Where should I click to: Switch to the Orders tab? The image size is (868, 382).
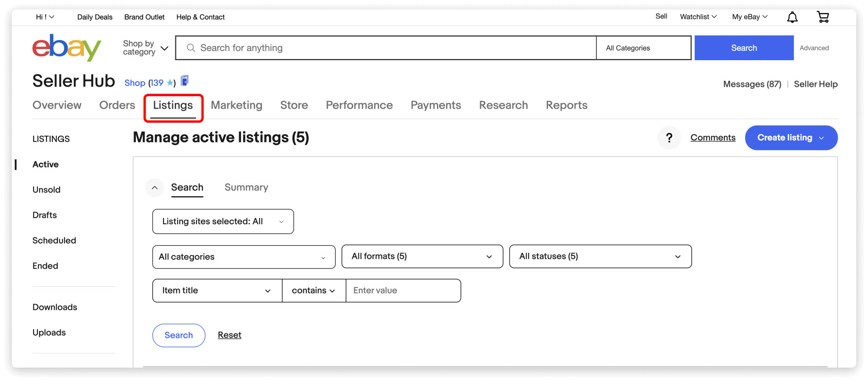tap(117, 105)
